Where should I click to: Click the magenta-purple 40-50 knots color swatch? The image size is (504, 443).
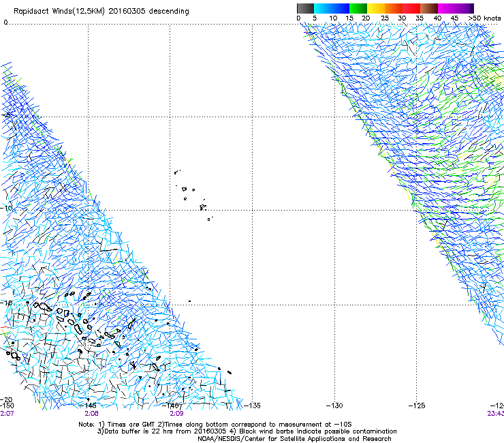456,8
